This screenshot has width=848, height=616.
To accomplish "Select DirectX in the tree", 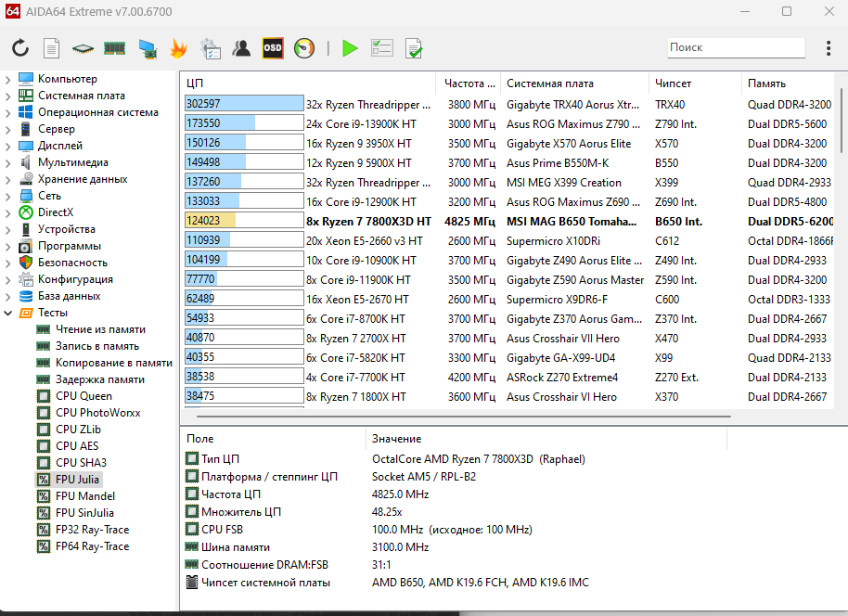I will point(55,212).
